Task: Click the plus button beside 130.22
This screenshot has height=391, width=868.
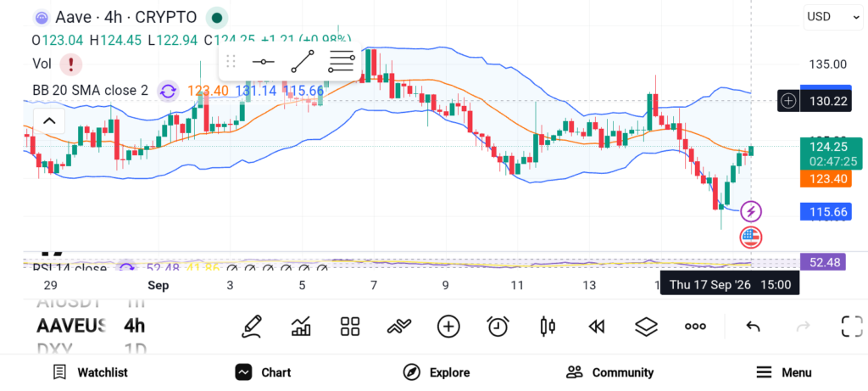Action: click(x=789, y=101)
